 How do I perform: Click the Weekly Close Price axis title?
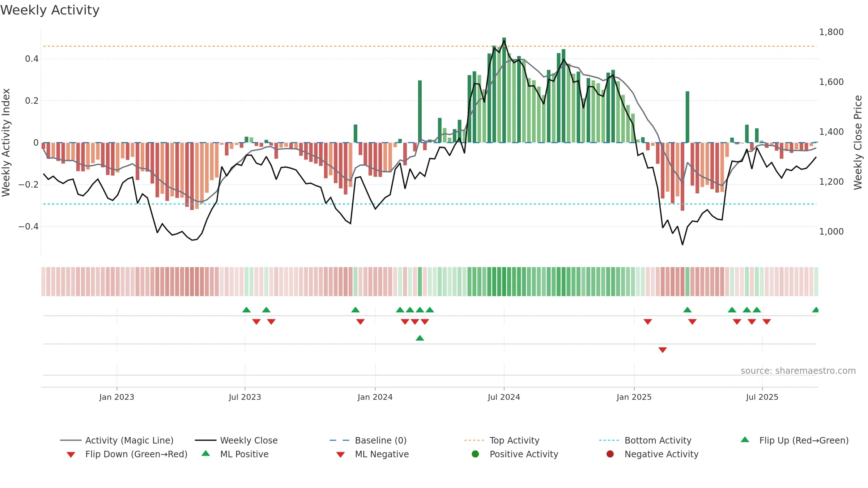click(858, 142)
